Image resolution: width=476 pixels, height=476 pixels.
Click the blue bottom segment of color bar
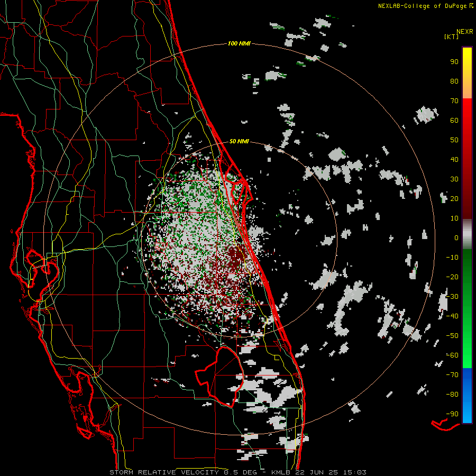click(x=467, y=395)
